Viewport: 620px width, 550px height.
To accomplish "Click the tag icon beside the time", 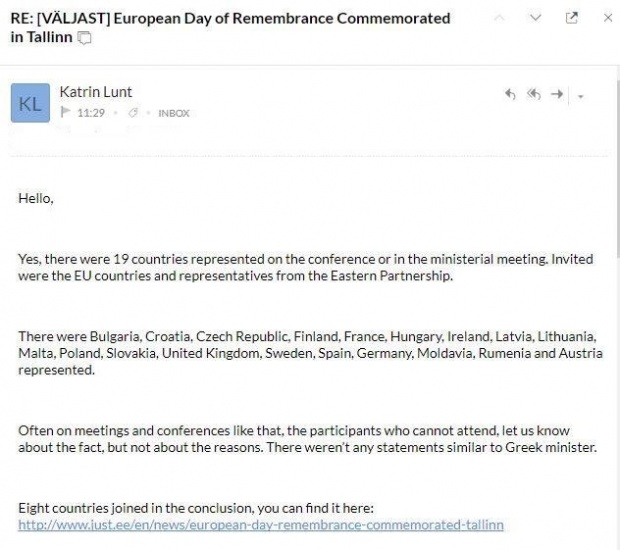I will click(x=131, y=113).
